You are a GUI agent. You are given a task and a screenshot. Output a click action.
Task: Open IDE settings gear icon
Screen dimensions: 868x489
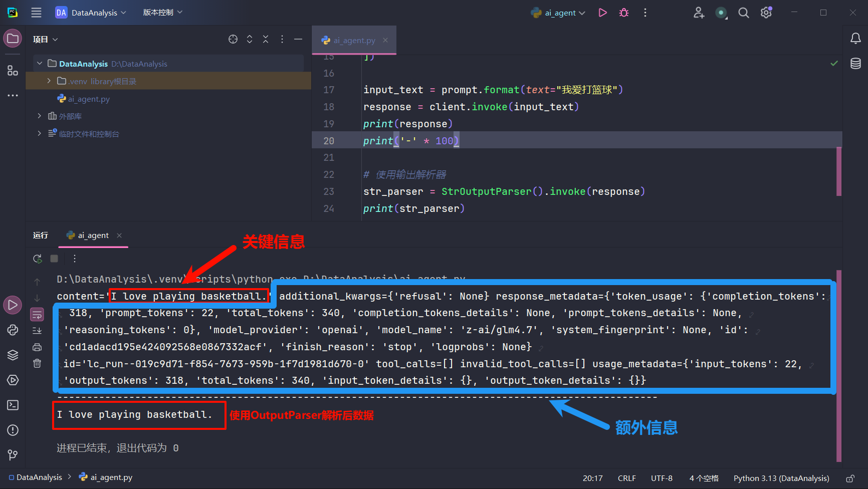pyautogui.click(x=766, y=13)
